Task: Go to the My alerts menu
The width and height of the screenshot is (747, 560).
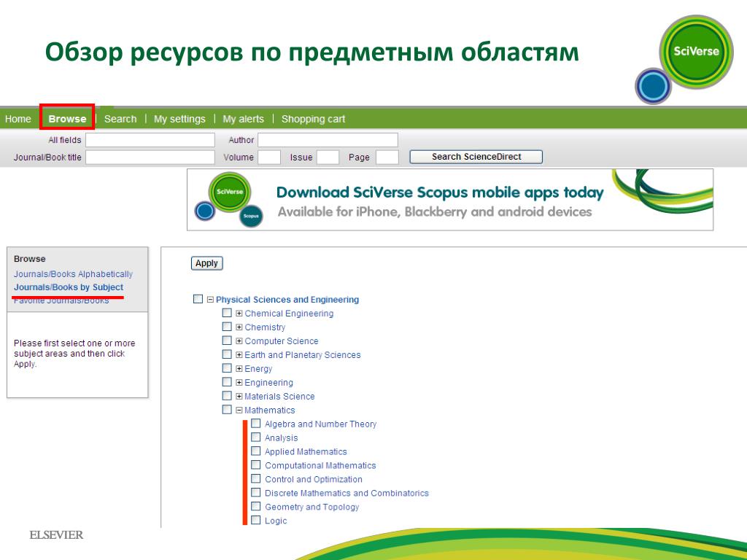Action: [243, 119]
